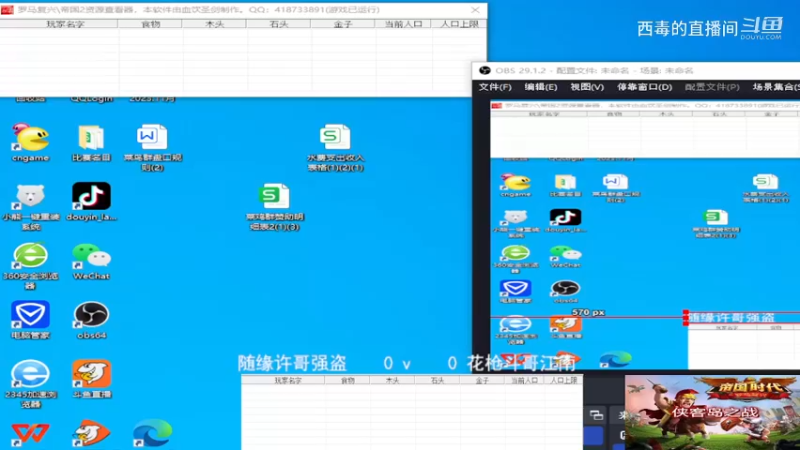Screen dimensions: 800x450
Task: Open the red WPS Office desktop icon
Action: pos(31,435)
